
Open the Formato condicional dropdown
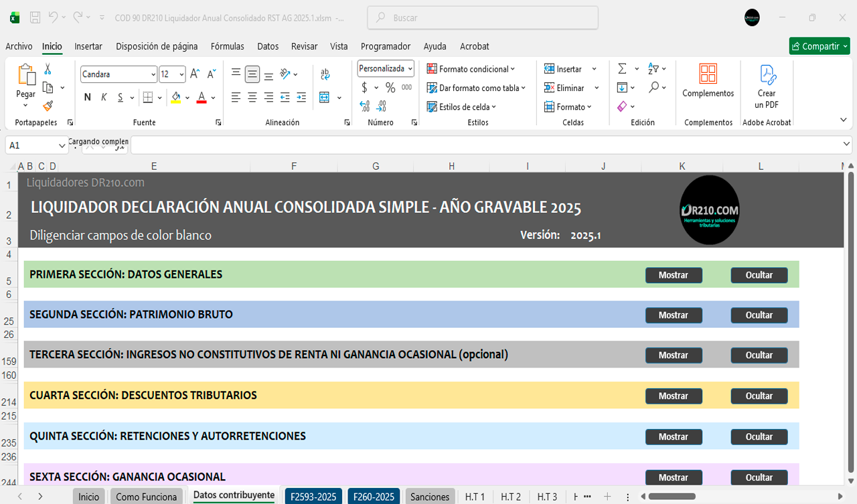click(x=471, y=69)
